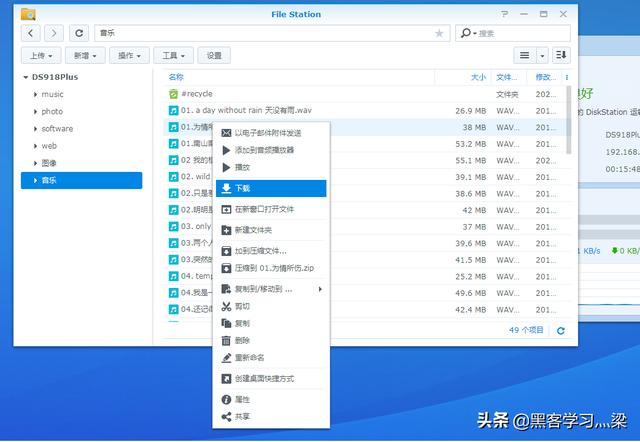
Task: Click the 49 个项目 item count text
Action: point(526,330)
